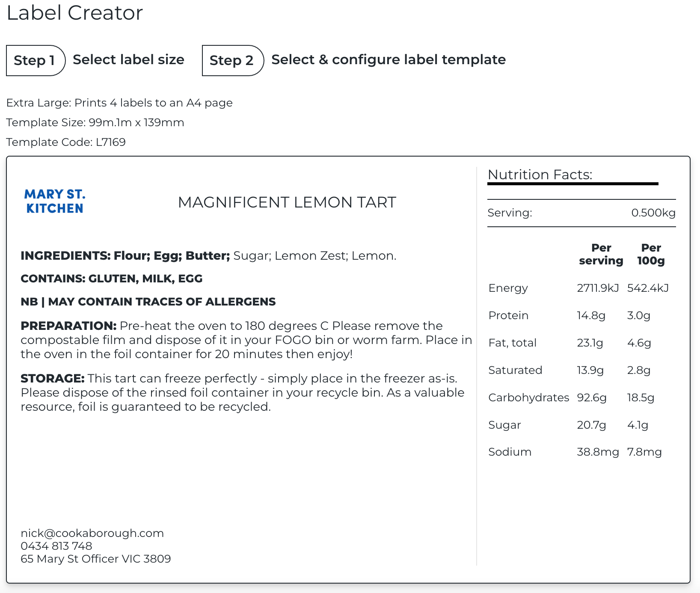The image size is (700, 593).
Task: Click the Template Code L7169 text
Action: (x=66, y=142)
